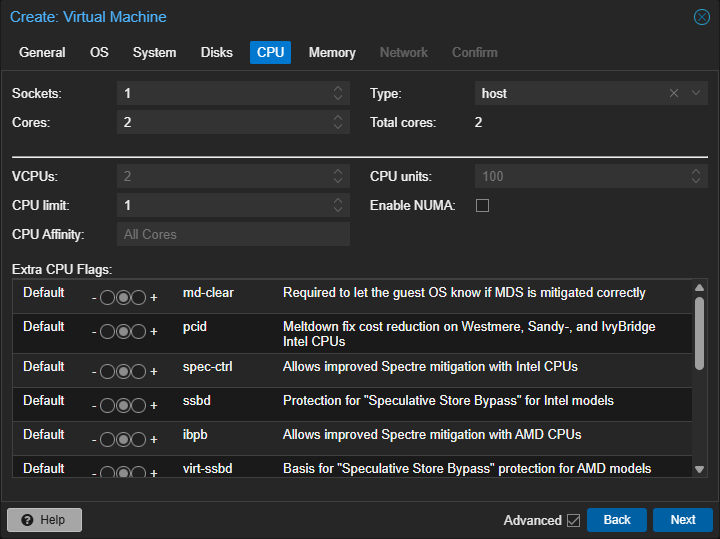The width and height of the screenshot is (720, 539).
Task: Click the Total cores value 2
Action: [478, 122]
